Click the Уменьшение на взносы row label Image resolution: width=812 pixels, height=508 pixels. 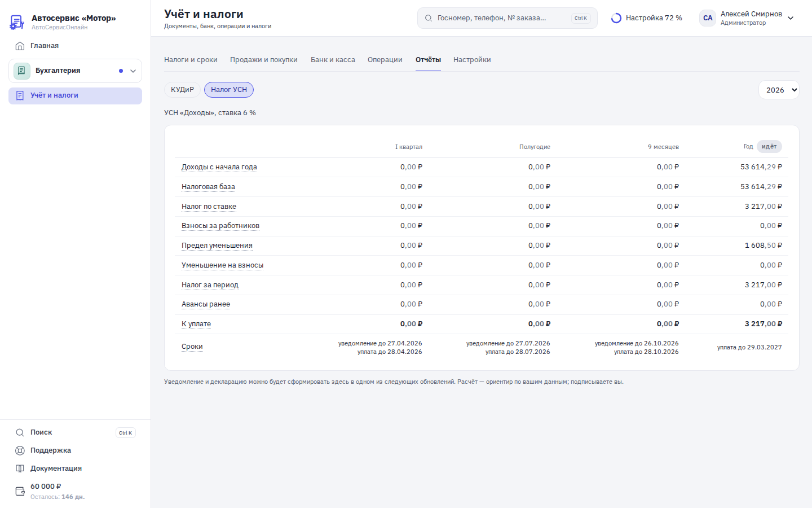223,265
